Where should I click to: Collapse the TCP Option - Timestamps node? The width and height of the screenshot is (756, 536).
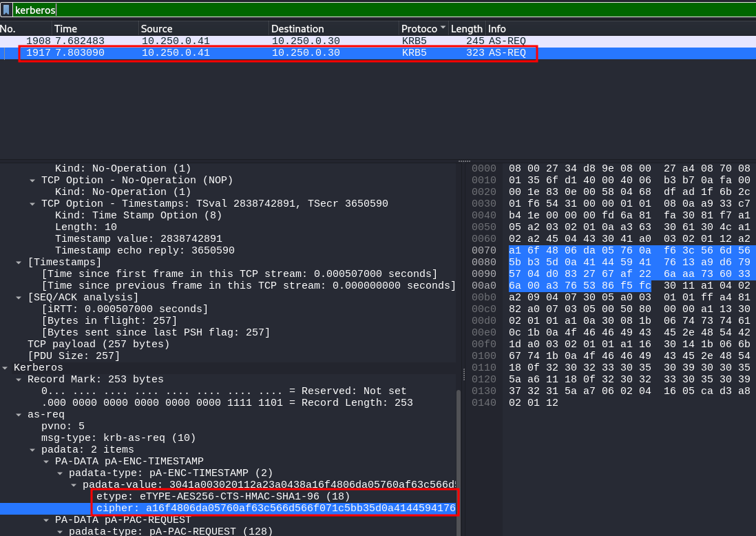coord(33,204)
